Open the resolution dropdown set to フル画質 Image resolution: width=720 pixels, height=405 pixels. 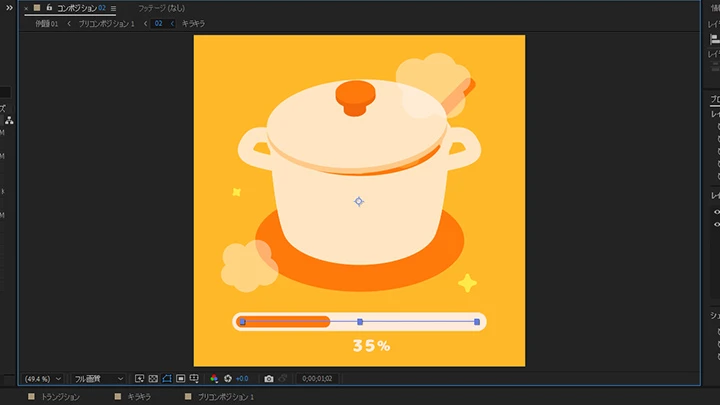[x=99, y=379]
